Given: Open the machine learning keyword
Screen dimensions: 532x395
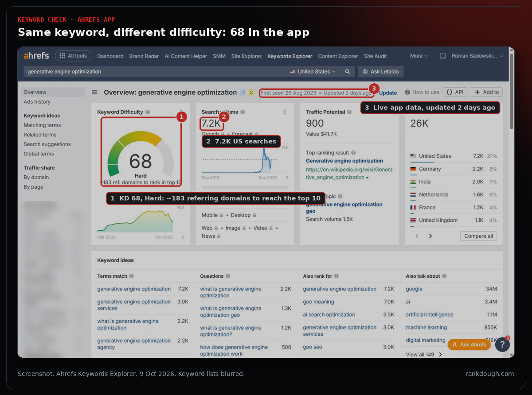Looking at the screenshot, I should (426, 327).
